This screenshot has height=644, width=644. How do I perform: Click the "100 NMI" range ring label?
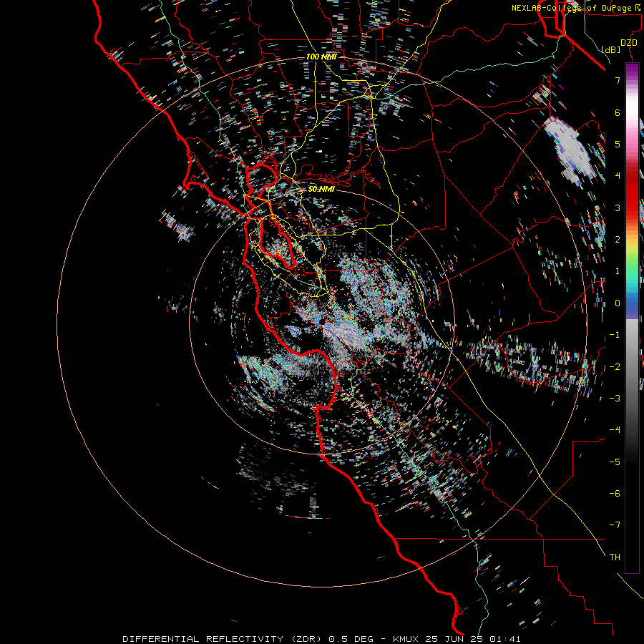pyautogui.click(x=321, y=57)
